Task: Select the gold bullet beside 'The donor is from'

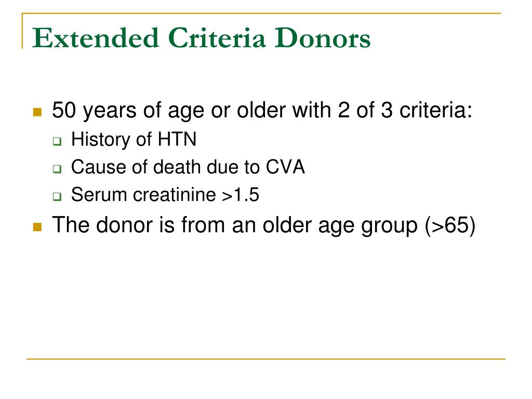Action: click(x=37, y=227)
